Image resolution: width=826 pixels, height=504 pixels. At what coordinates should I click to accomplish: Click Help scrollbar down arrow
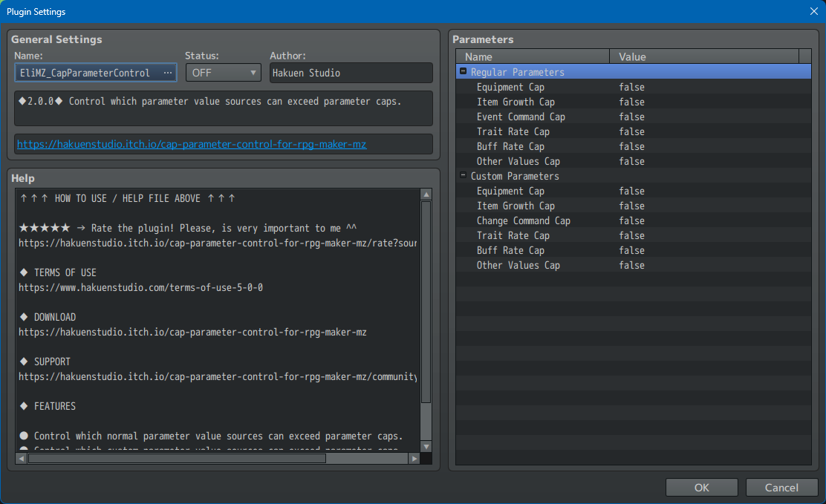click(x=426, y=447)
